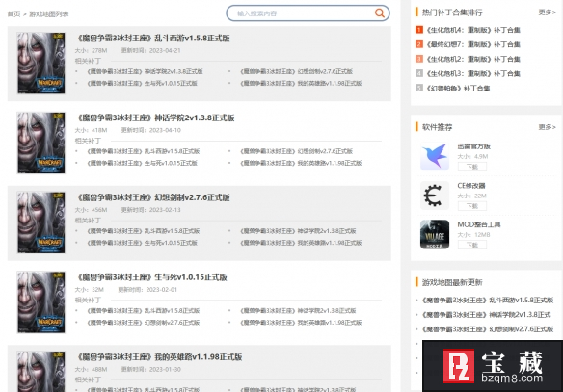Open 生与死v1.0.15 related patch under 神话学院2
Image resolution: width=563 pixels, height=392 pixels.
(142, 163)
